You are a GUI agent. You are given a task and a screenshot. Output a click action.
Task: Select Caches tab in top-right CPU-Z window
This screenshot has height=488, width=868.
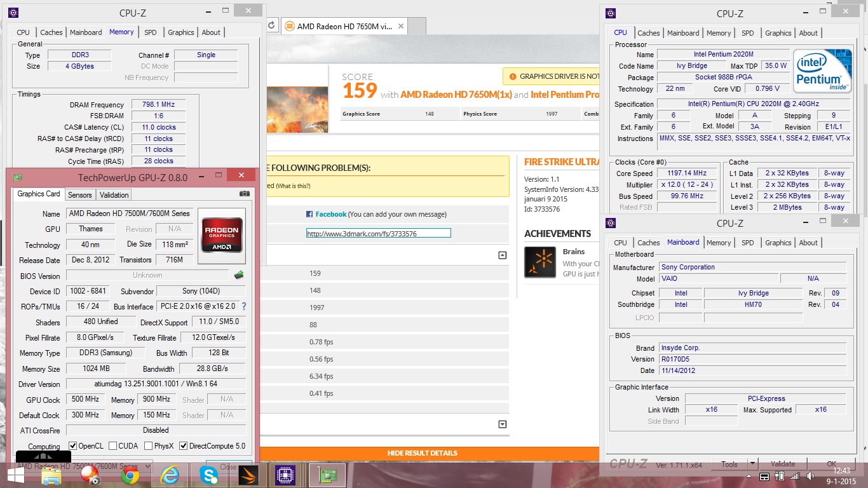click(649, 33)
